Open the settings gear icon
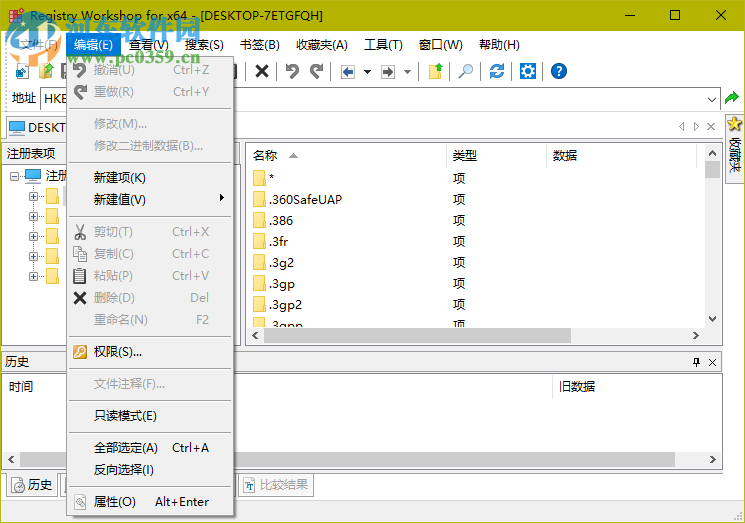This screenshot has height=523, width=745. [527, 72]
